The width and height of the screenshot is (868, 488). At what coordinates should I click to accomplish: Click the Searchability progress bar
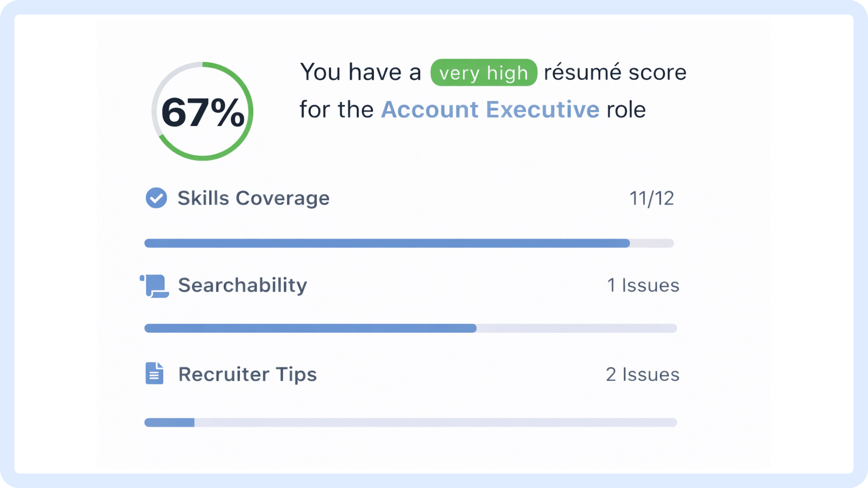click(410, 329)
